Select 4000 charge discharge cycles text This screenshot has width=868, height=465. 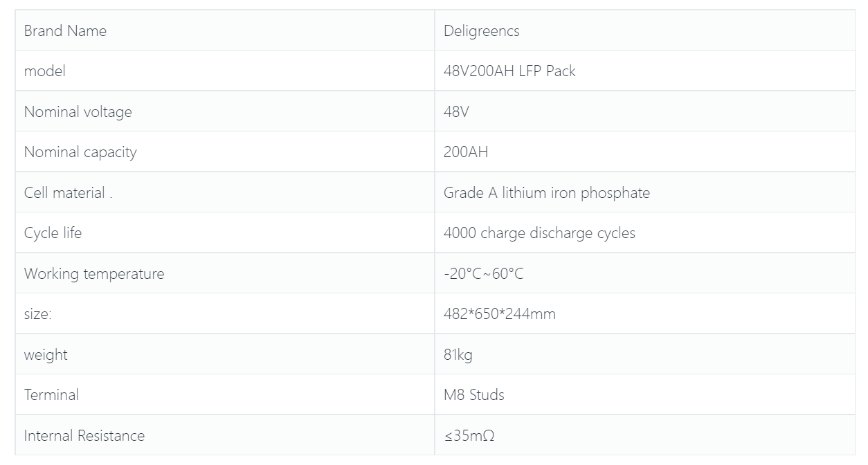(x=539, y=233)
